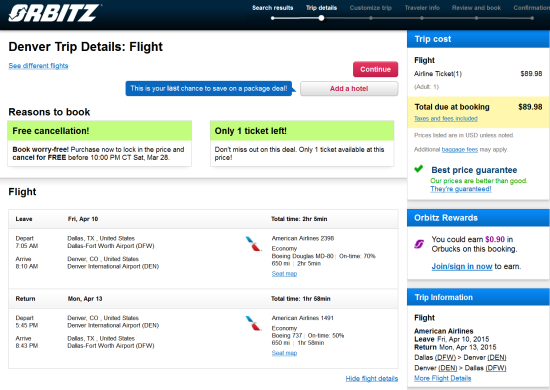Open Taxes and fees included link
The image size is (550, 390).
(x=445, y=119)
